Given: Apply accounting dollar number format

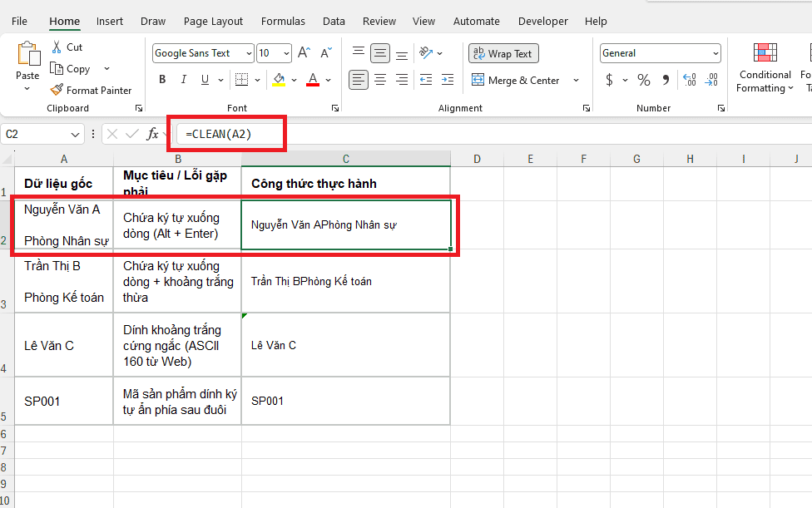Looking at the screenshot, I should click(610, 80).
